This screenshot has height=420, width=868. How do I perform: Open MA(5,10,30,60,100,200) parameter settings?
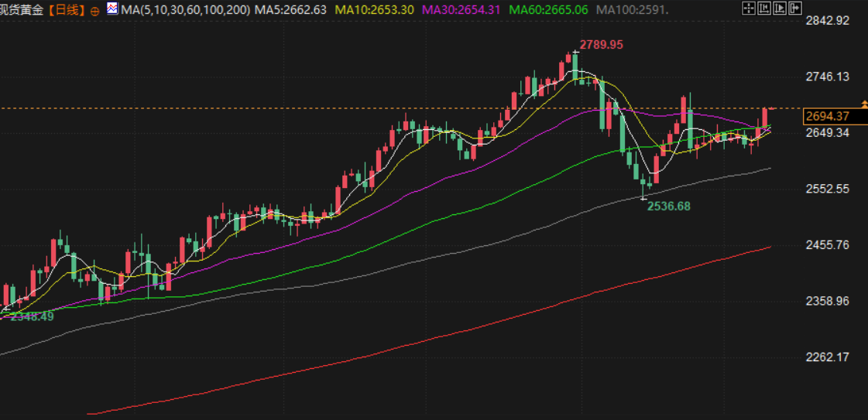tap(185, 9)
